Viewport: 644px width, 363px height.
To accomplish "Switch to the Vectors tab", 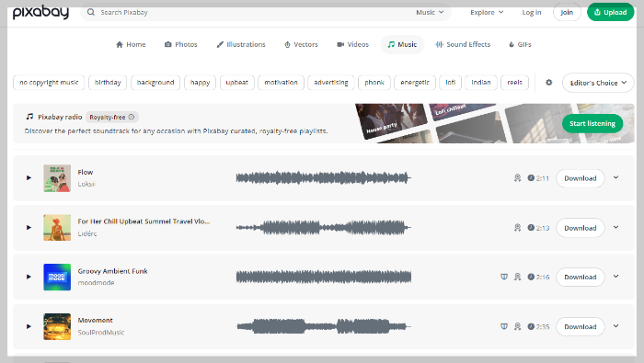I will (301, 44).
